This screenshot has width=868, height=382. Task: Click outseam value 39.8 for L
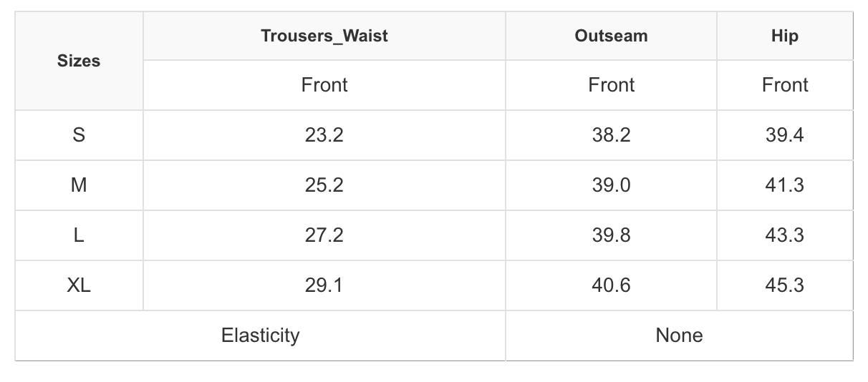click(611, 235)
